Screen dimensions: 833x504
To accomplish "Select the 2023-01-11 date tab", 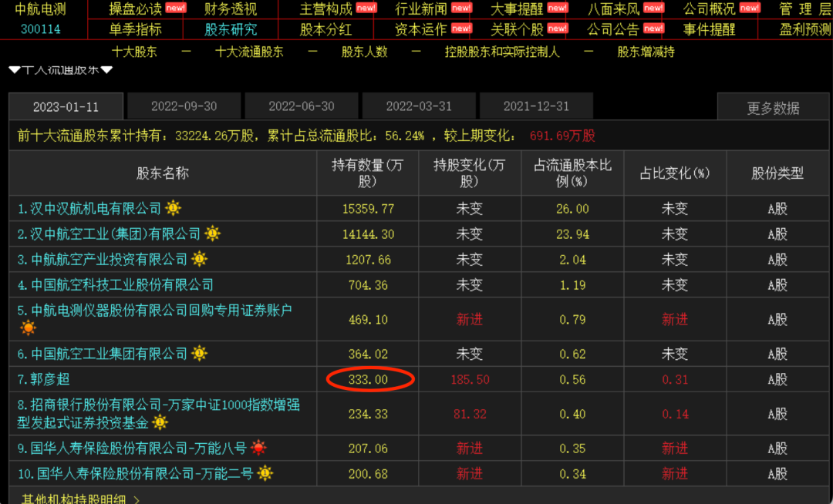I will point(66,106).
